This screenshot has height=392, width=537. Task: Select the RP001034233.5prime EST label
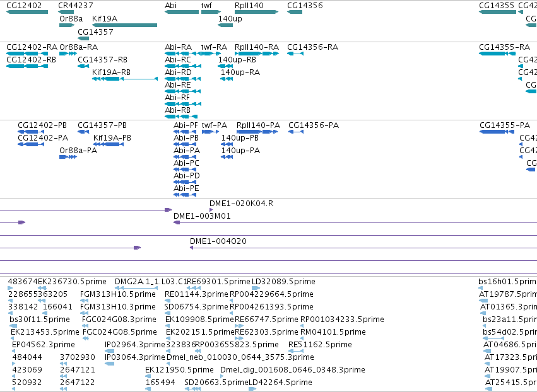click(342, 320)
